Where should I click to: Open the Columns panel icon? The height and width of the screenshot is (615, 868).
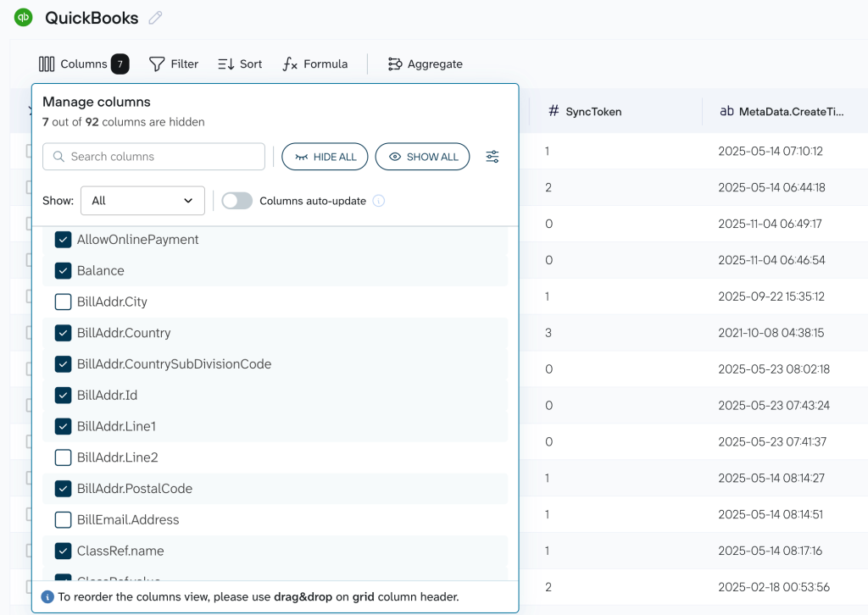coord(47,64)
